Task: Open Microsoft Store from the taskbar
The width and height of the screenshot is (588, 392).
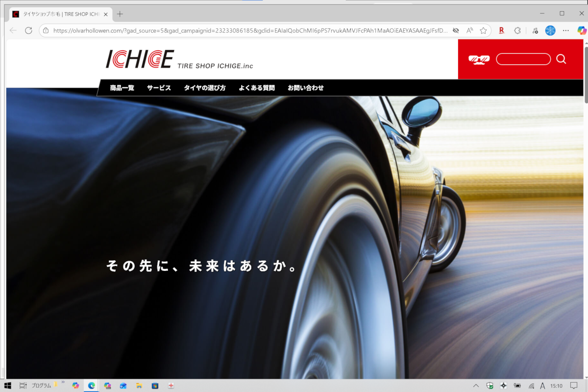Action: click(x=155, y=386)
